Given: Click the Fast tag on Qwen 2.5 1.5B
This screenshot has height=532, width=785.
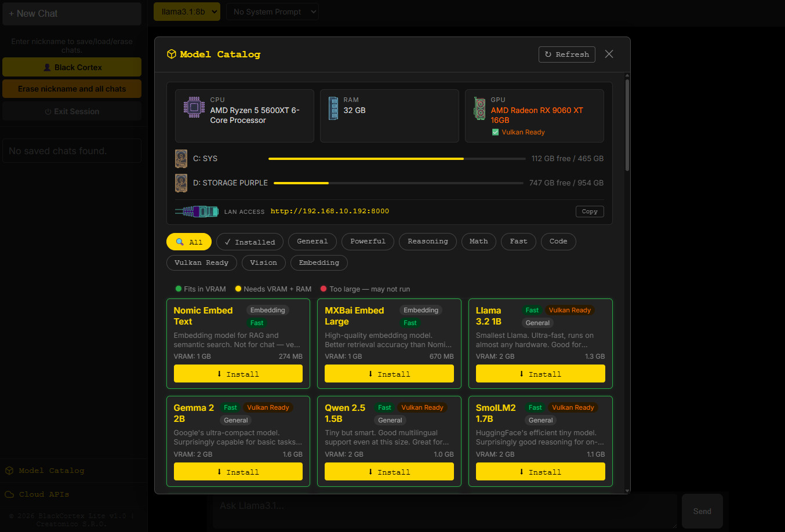Looking at the screenshot, I should pos(384,407).
